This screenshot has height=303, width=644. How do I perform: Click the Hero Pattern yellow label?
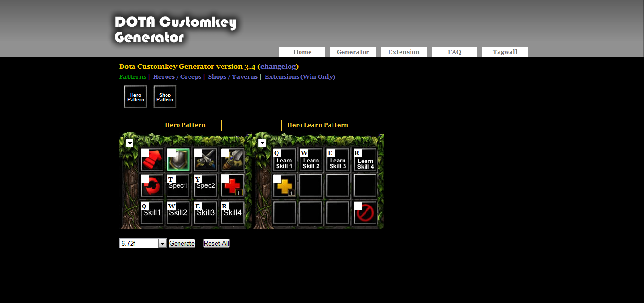tap(185, 125)
